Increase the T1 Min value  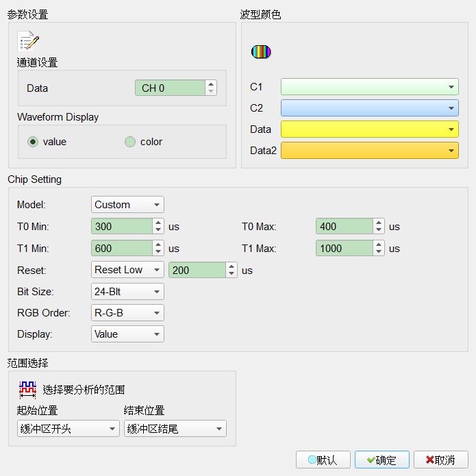pos(158,245)
